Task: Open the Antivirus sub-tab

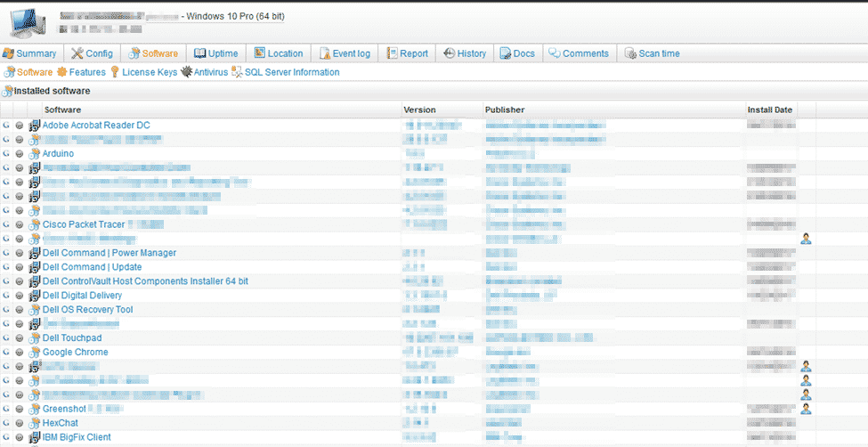Action: [x=204, y=72]
